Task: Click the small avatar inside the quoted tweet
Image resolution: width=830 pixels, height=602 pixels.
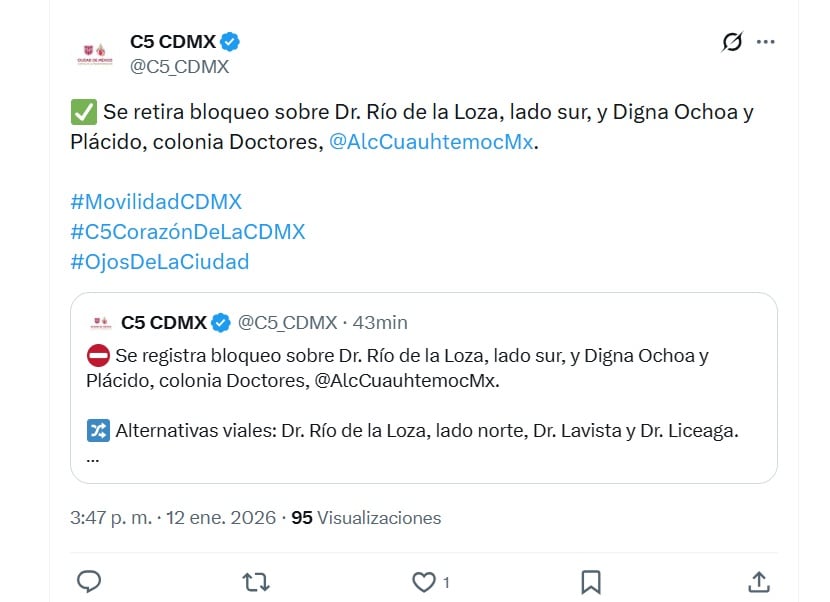Action: pos(98,319)
